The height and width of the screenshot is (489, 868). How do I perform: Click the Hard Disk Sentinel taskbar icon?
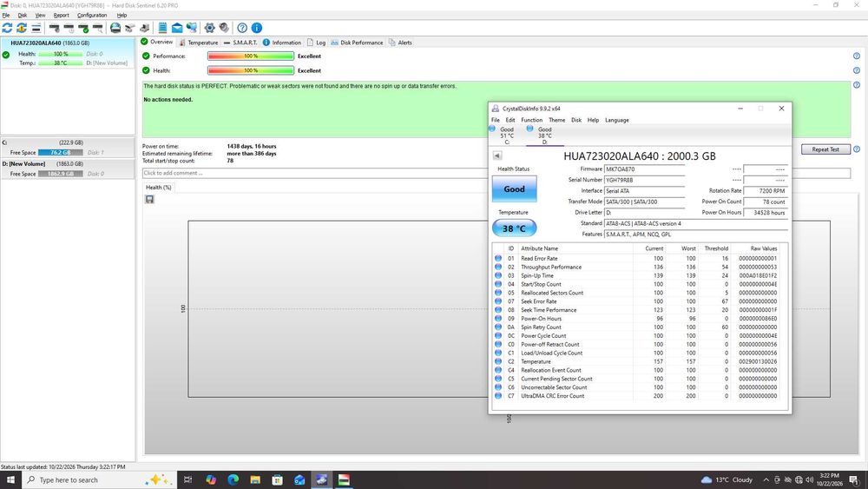point(344,479)
